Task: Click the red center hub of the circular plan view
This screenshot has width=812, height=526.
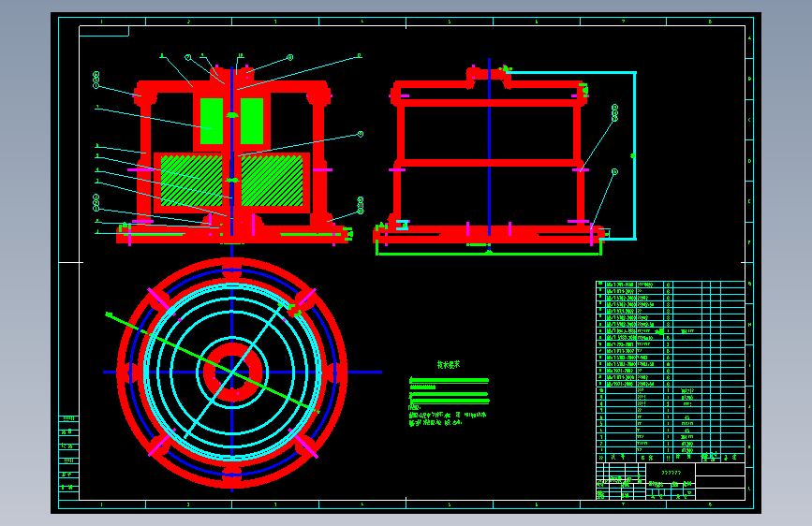Action: (232, 373)
